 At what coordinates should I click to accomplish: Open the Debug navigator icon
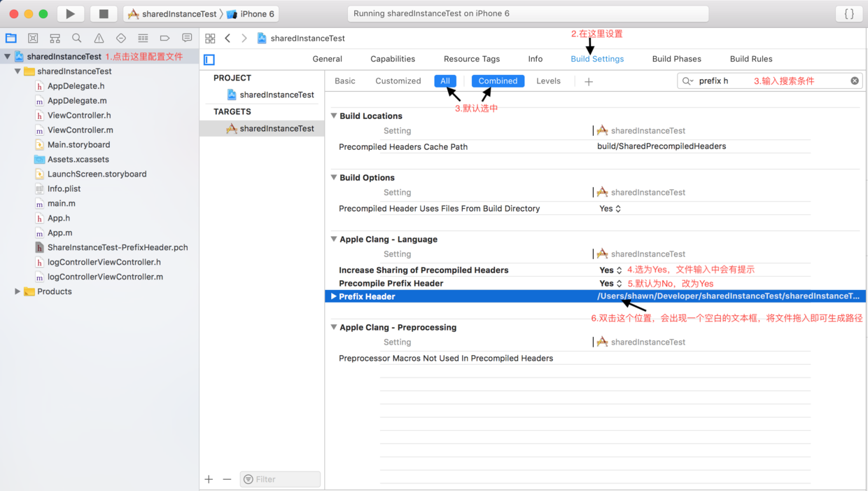[143, 38]
